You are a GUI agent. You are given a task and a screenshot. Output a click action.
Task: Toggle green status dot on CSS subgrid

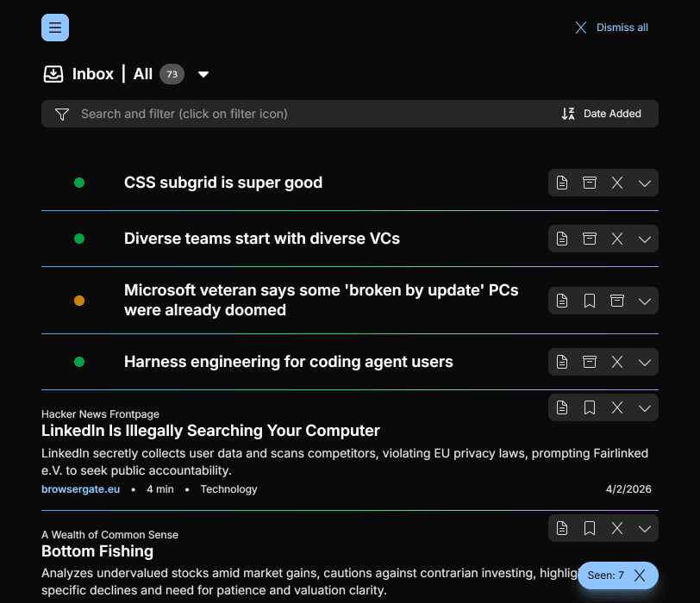[79, 183]
